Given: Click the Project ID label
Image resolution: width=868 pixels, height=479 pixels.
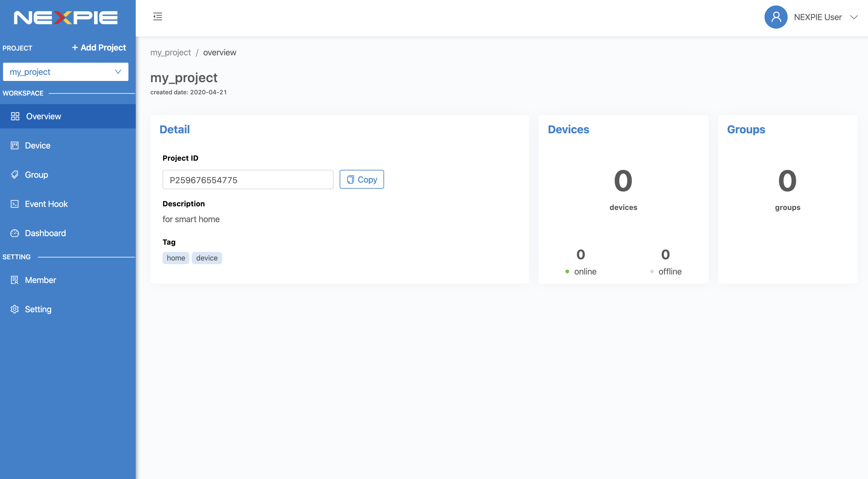Looking at the screenshot, I should 180,158.
